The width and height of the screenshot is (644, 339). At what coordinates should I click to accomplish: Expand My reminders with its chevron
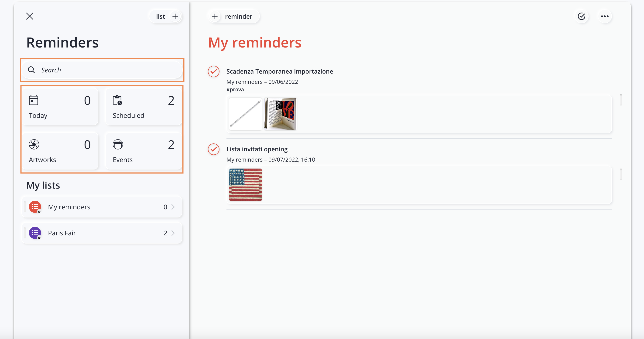[x=173, y=207]
